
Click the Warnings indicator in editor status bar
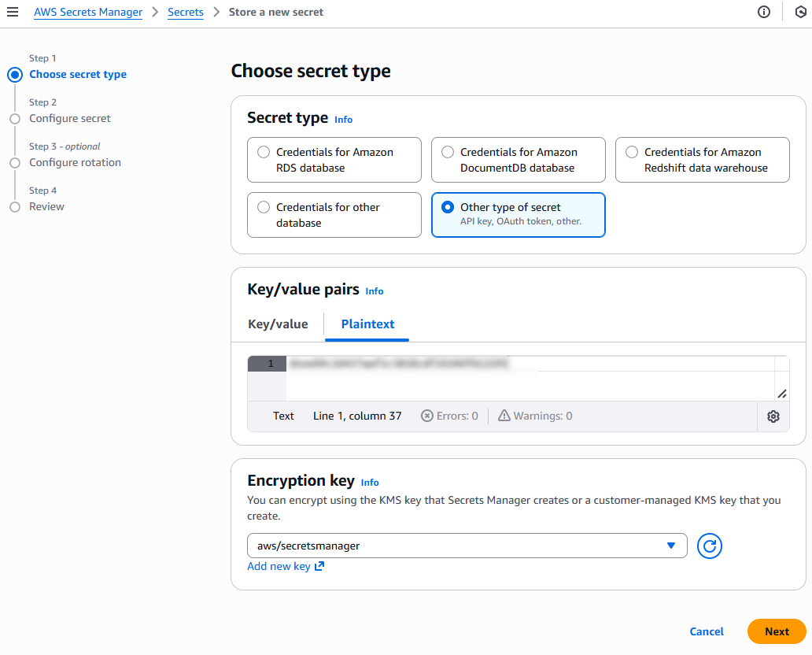[x=534, y=416]
